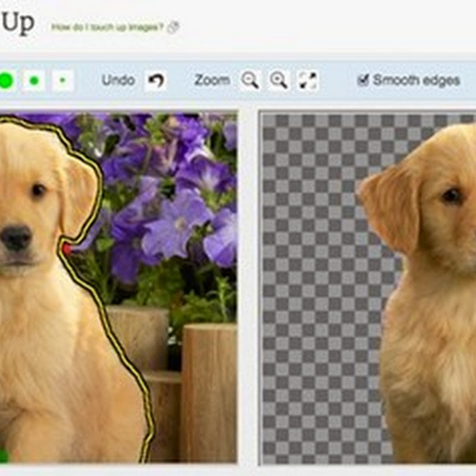Fit image to view with expand icon

308,80
